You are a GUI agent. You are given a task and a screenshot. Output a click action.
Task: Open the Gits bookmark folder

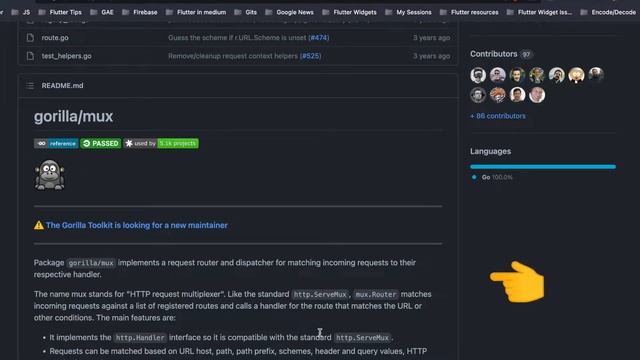246,12
